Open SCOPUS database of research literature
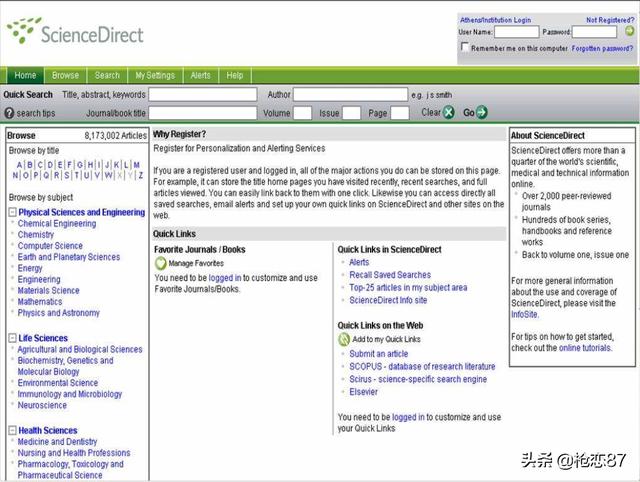The width and height of the screenshot is (640, 482). [x=422, y=366]
